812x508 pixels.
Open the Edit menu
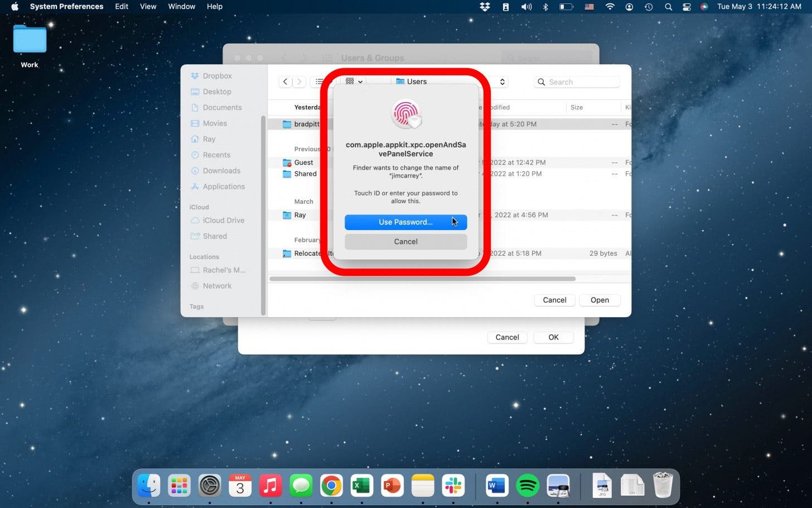122,7
